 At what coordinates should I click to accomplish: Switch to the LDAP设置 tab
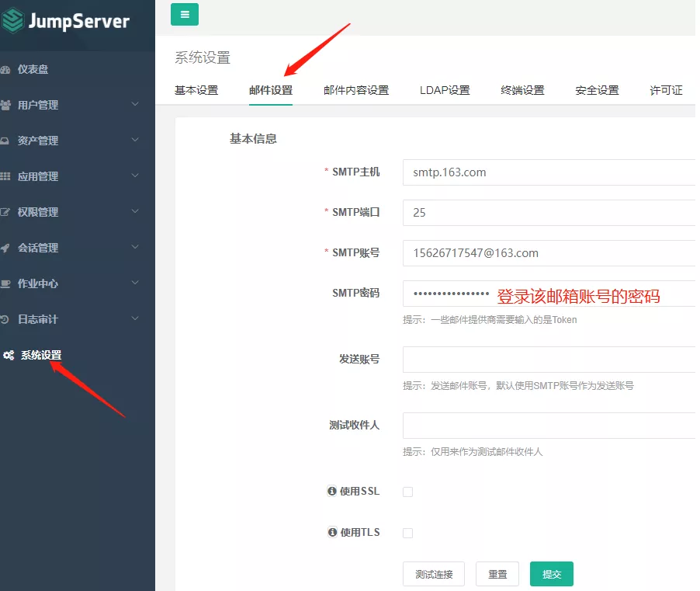(x=445, y=90)
